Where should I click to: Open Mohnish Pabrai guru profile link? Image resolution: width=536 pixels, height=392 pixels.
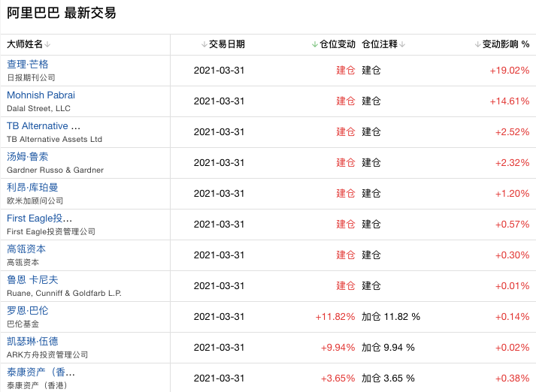tap(41, 95)
